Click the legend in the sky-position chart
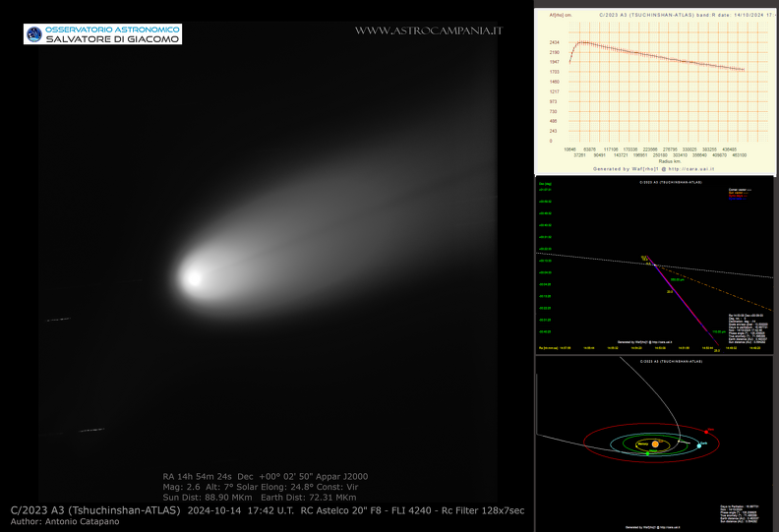 [x=741, y=195]
